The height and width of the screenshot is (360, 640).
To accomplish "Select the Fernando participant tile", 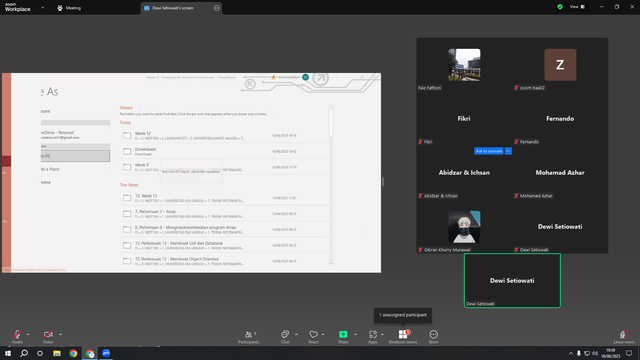I will pos(560,119).
